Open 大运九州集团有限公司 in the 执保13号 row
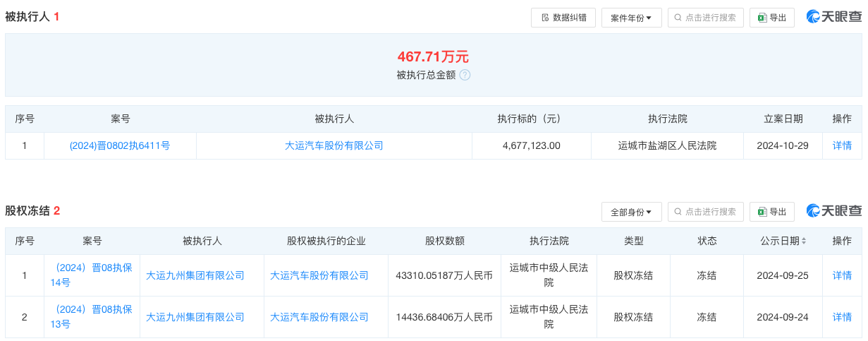The height and width of the screenshot is (341, 868). point(195,317)
